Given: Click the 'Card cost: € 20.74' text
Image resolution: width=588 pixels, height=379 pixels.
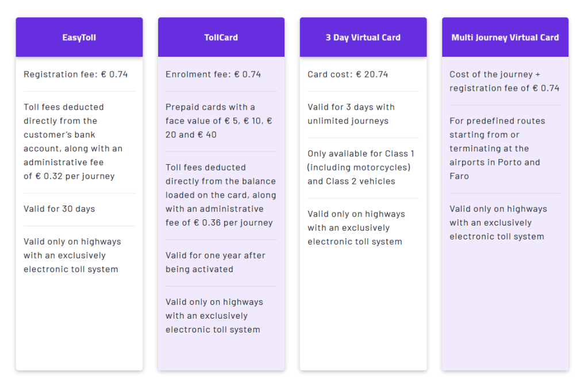Looking at the screenshot, I should 348,74.
